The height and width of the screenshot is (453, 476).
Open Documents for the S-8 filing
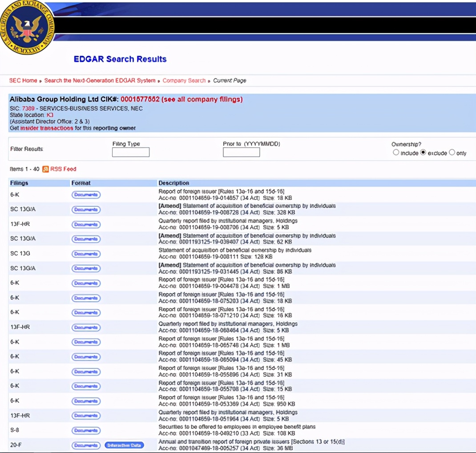coord(86,430)
